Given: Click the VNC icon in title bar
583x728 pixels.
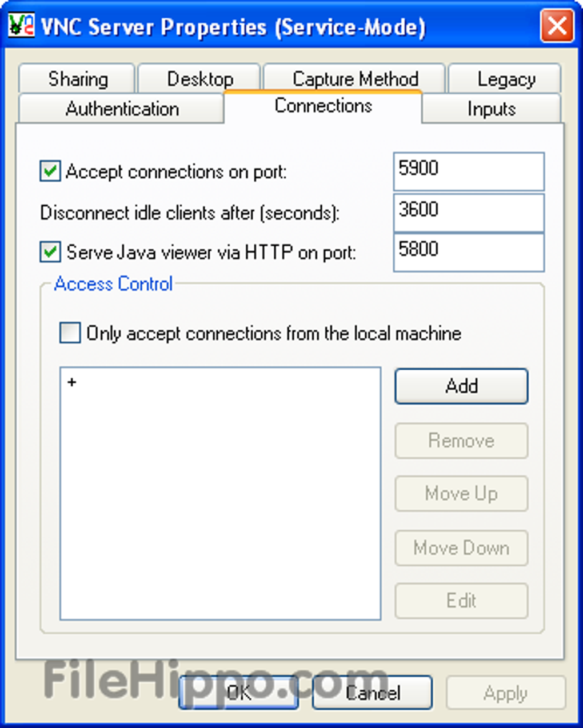Looking at the screenshot, I should pos(21,26).
